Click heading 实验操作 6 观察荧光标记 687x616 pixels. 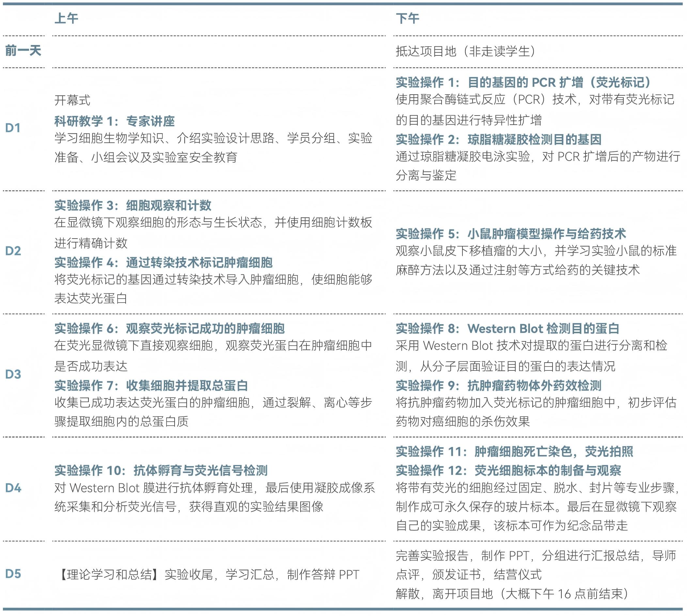click(169, 329)
